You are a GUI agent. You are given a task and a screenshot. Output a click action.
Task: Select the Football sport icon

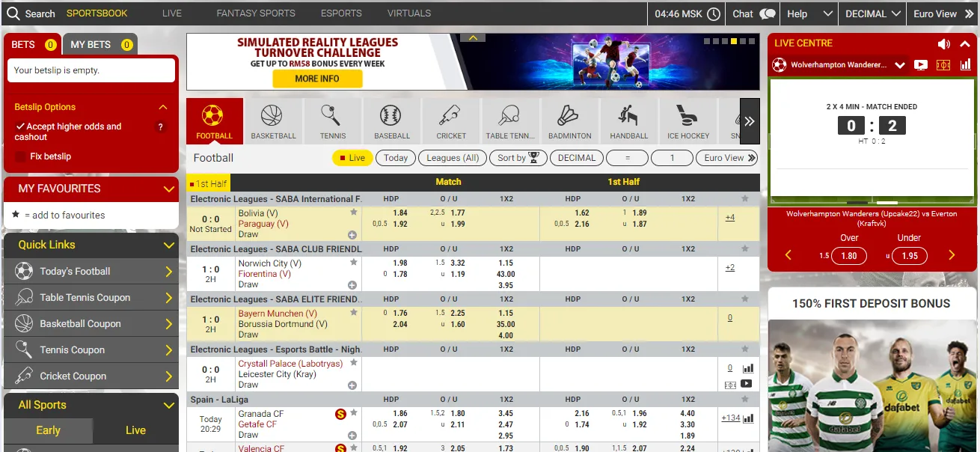(x=214, y=120)
